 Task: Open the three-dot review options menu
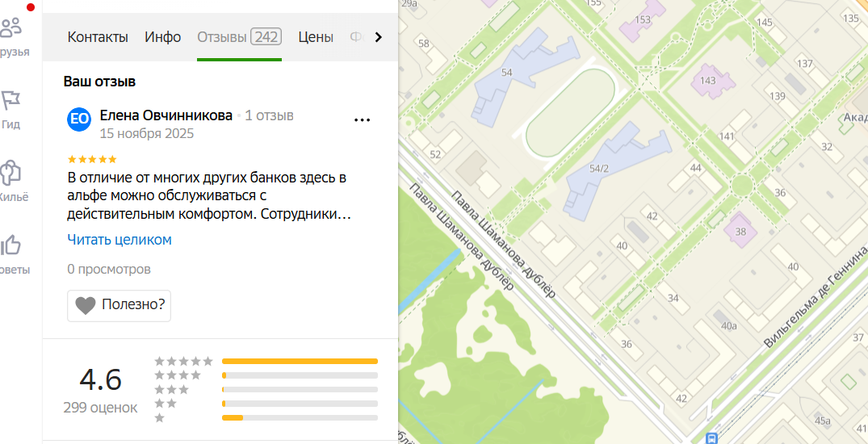coord(362,119)
